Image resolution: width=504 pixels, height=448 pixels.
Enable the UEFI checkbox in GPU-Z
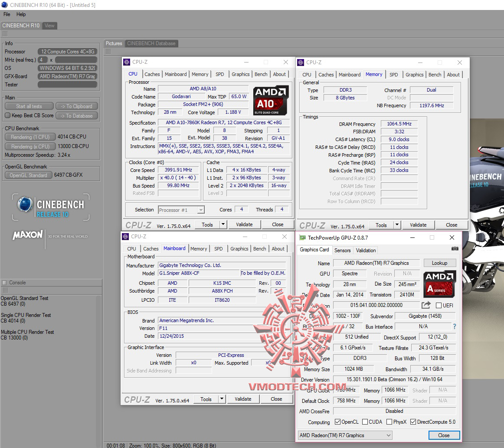[x=439, y=305]
